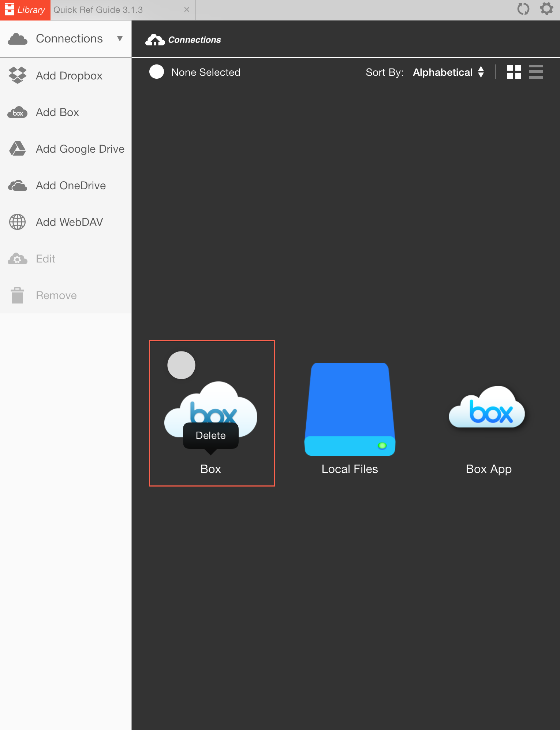Switch to list view
The width and height of the screenshot is (560, 730).
[x=536, y=72]
